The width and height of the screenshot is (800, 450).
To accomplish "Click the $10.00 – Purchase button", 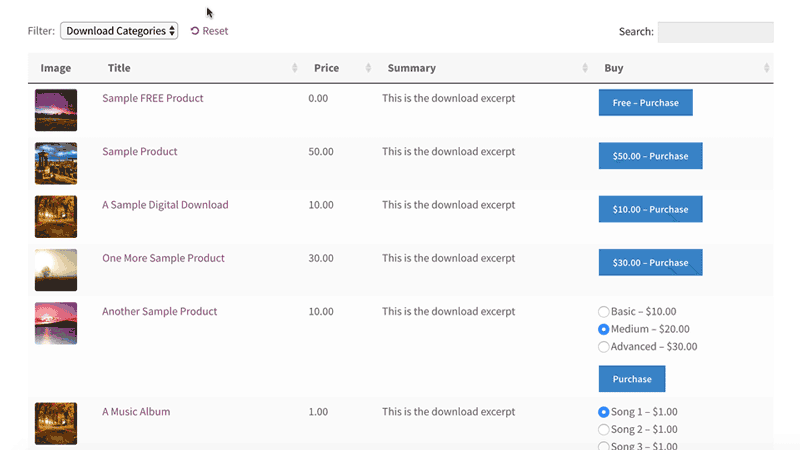I will click(x=651, y=209).
